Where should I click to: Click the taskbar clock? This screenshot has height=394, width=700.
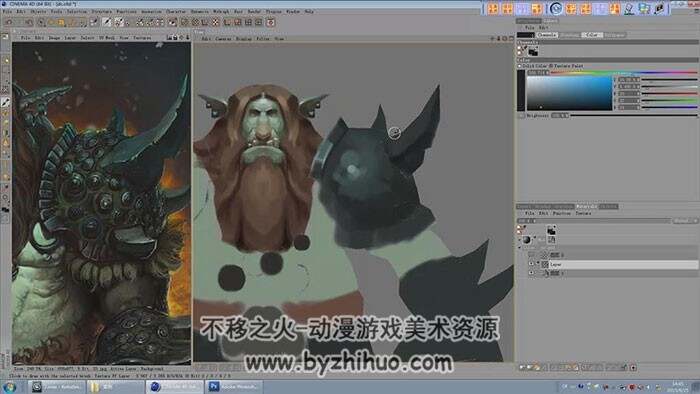(678, 387)
